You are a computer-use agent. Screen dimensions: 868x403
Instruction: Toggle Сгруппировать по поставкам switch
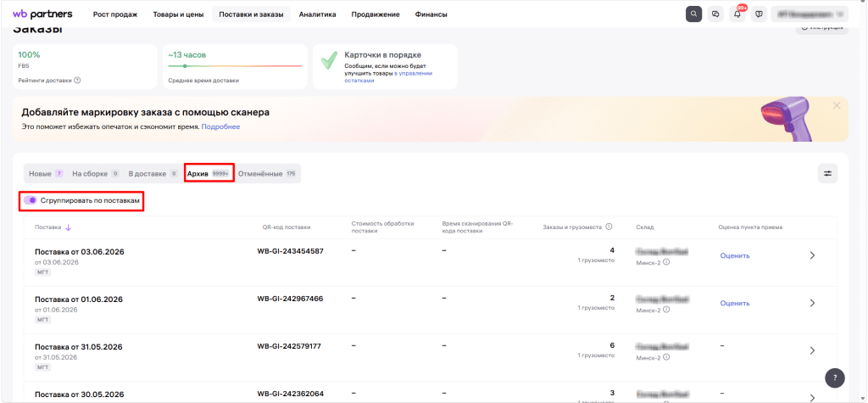(30, 199)
